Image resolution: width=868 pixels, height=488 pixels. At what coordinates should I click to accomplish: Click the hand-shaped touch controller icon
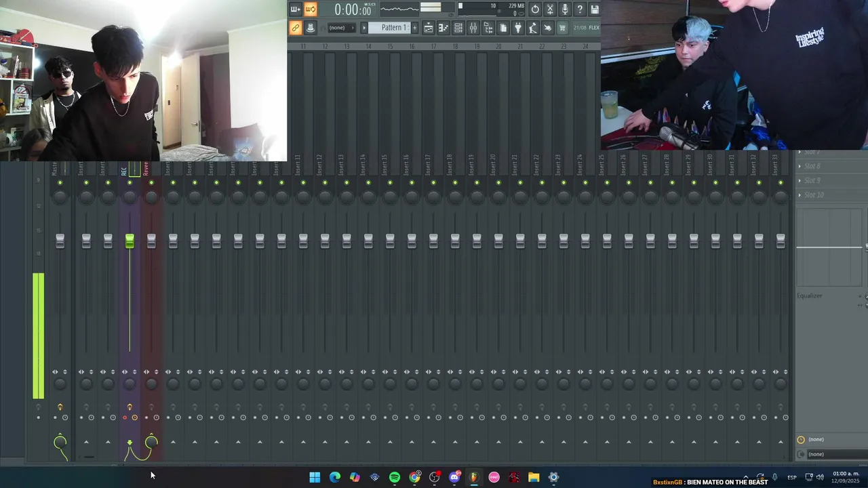tap(548, 28)
